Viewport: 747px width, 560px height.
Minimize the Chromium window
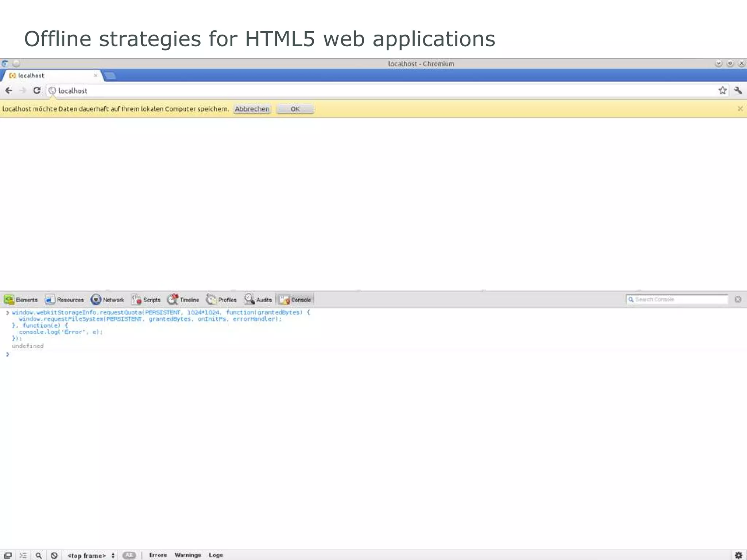719,63
